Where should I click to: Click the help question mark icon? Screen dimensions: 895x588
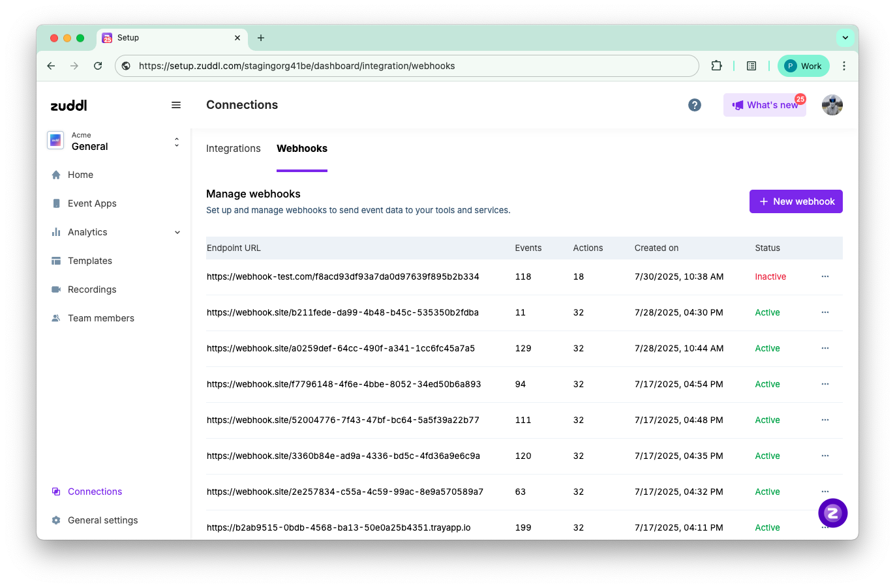695,105
